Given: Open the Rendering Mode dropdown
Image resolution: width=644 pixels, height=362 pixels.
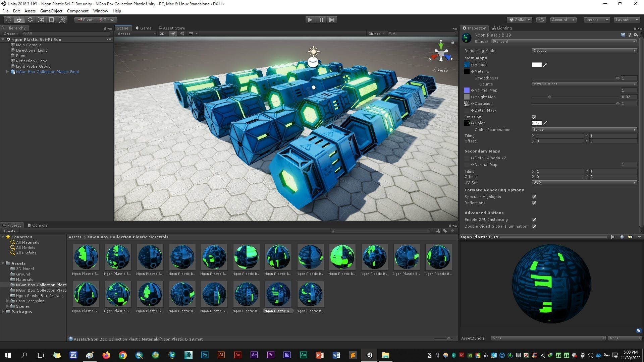Looking at the screenshot, I should (584, 51).
